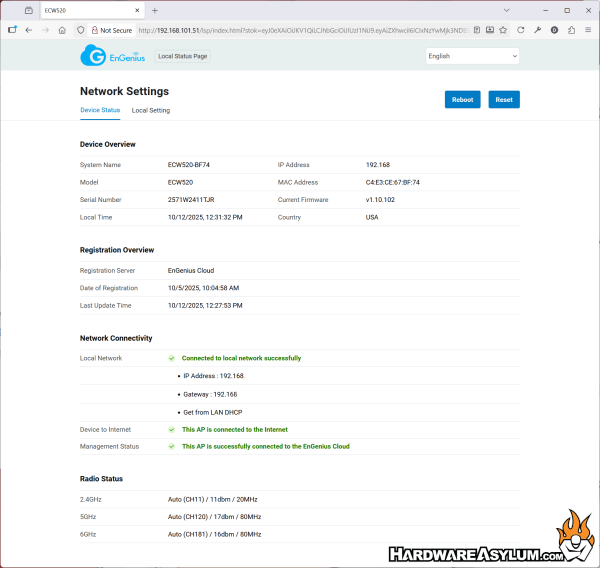Viewport: 600px width, 568px height.
Task: Open a new browser tab with plus
Action: [x=155, y=10]
